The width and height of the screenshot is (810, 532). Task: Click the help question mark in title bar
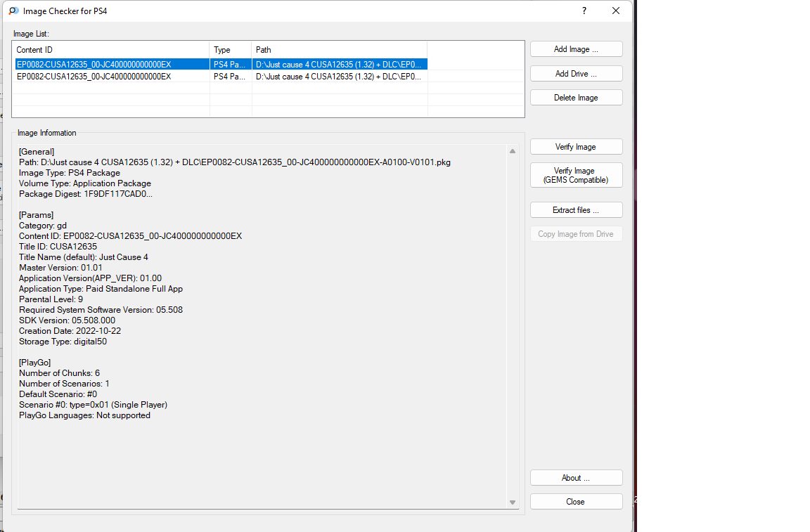coord(584,11)
